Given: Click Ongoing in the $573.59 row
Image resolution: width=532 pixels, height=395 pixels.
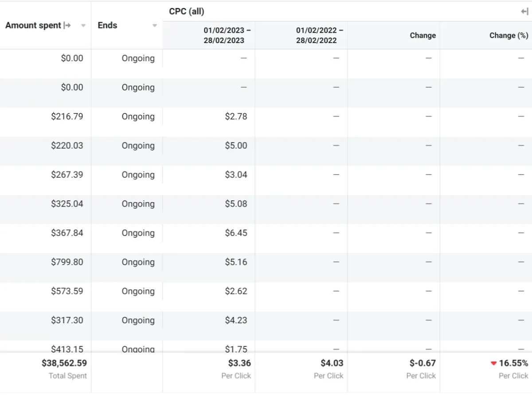Looking at the screenshot, I should tap(138, 292).
